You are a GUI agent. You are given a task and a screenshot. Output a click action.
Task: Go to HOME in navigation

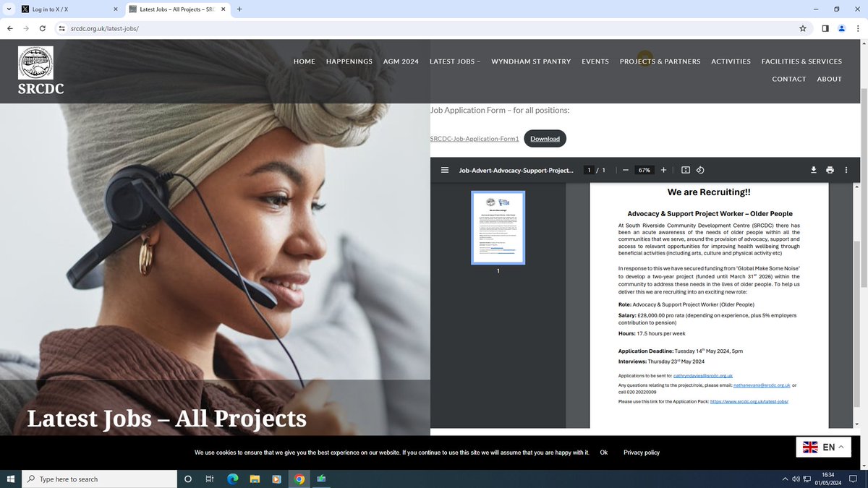(x=305, y=61)
